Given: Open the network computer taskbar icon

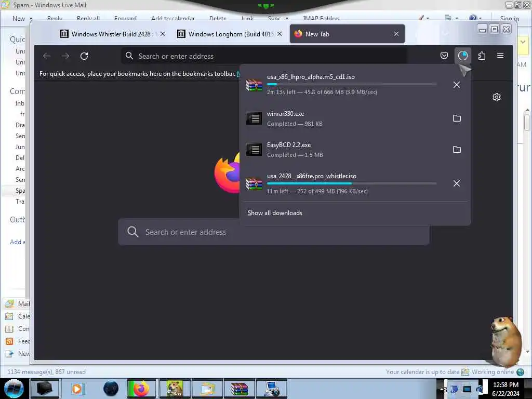Looking at the screenshot, I should point(272,389).
